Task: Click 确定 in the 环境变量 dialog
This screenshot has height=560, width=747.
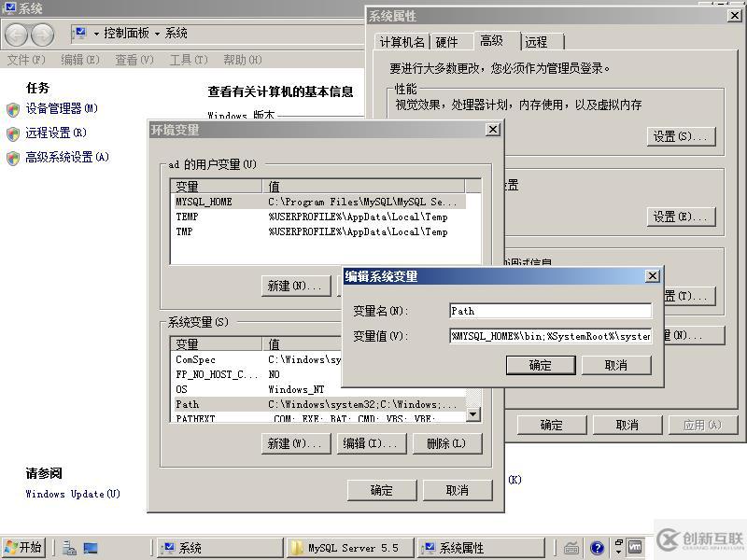Action: [x=382, y=490]
